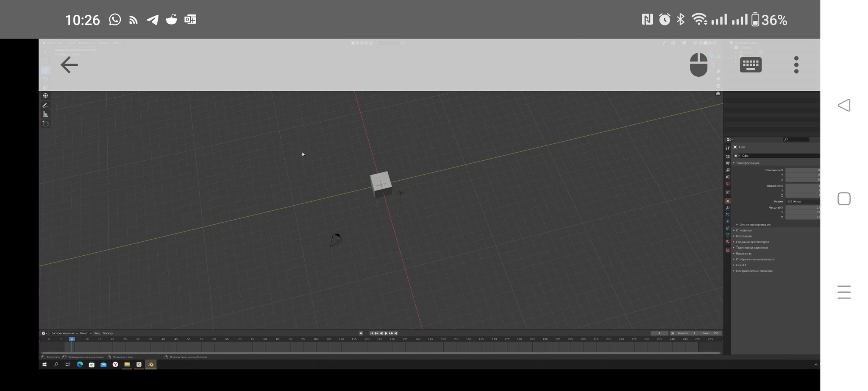Select the Measure tool

click(x=45, y=114)
